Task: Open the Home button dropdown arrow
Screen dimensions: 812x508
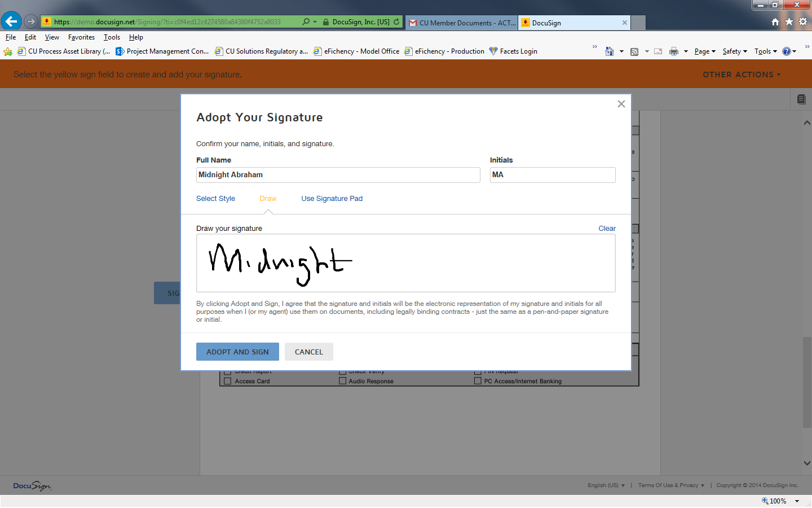Action: pos(621,51)
